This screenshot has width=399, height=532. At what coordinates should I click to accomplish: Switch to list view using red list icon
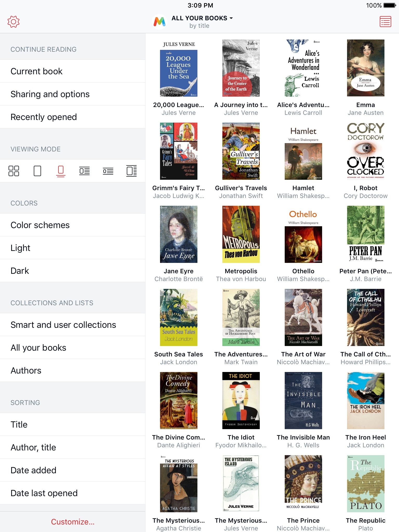pyautogui.click(x=385, y=22)
